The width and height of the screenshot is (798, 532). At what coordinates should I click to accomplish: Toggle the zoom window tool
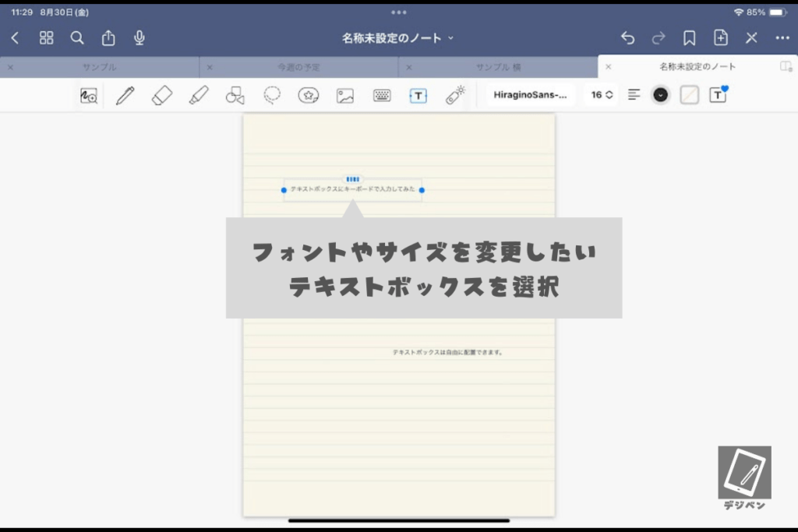89,95
